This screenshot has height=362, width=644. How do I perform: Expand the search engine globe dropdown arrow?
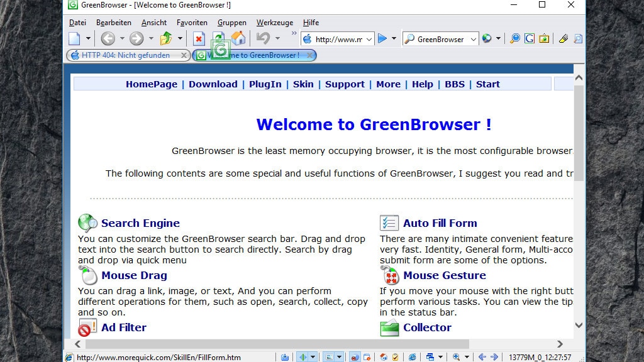click(x=498, y=39)
